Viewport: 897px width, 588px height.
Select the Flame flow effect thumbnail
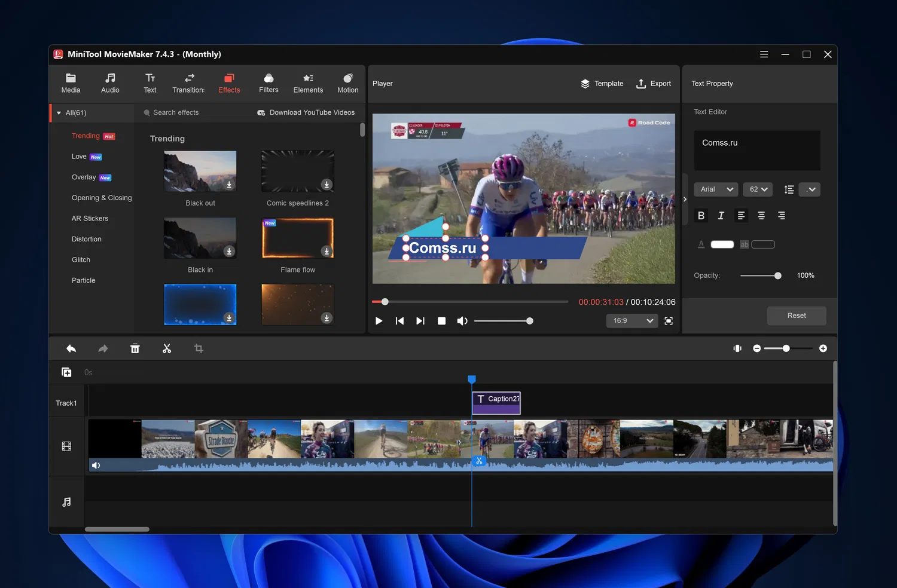(298, 238)
